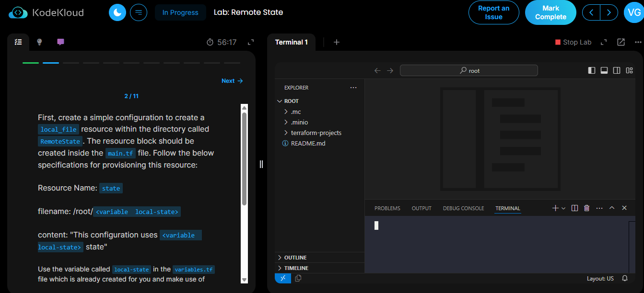Expand the .minio folder
The height and width of the screenshot is (293, 644).
click(319, 122)
